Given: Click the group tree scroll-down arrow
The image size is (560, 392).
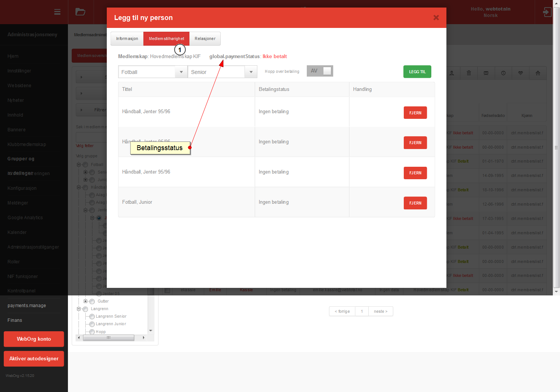Looking at the screenshot, I should coord(151,331).
